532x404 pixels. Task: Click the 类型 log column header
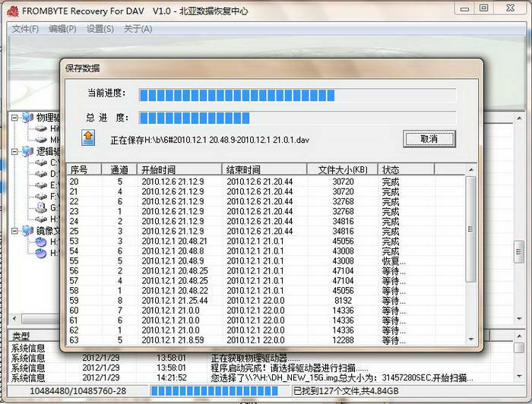[34, 336]
